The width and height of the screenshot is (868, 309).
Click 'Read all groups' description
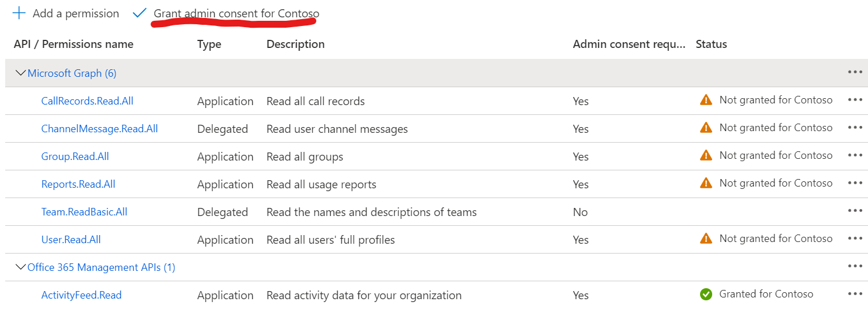(305, 157)
